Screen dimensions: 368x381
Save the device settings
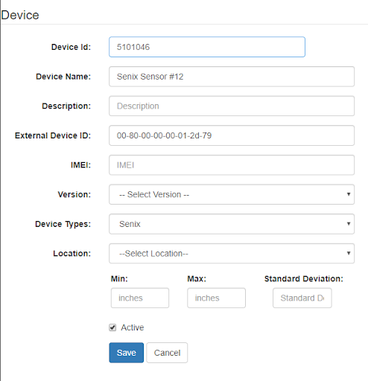coord(126,353)
